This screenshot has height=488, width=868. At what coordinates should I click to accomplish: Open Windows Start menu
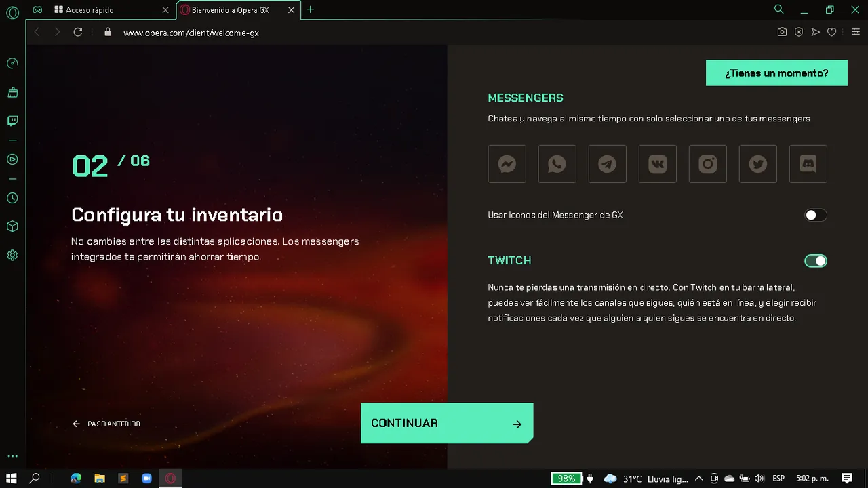pos(11,479)
